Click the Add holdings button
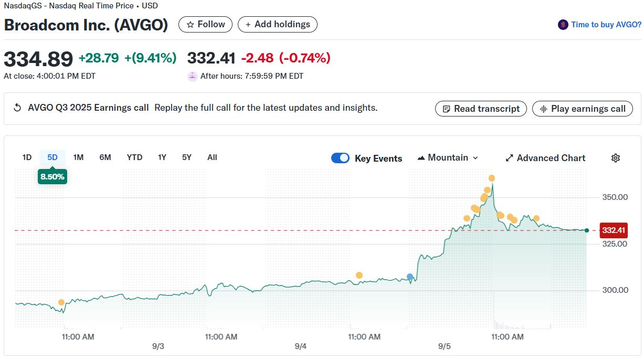Screen dimensions: 644x359 (x=277, y=24)
